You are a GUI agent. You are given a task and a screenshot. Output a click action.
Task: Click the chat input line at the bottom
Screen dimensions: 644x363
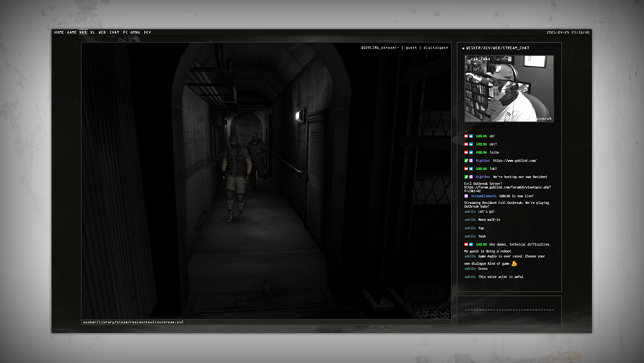click(509, 309)
